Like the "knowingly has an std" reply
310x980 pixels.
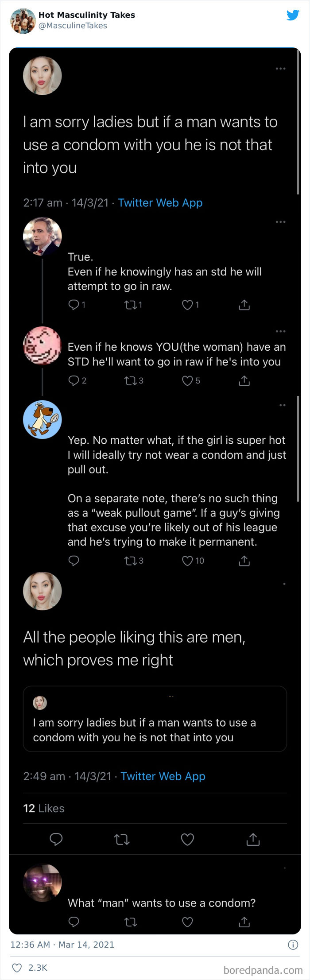point(189,305)
